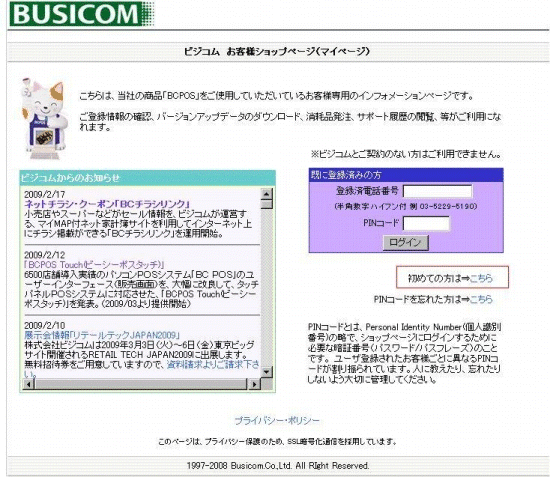Click scroll left arrow in news box
Viewport: 550px width, 477px height.
28,384
